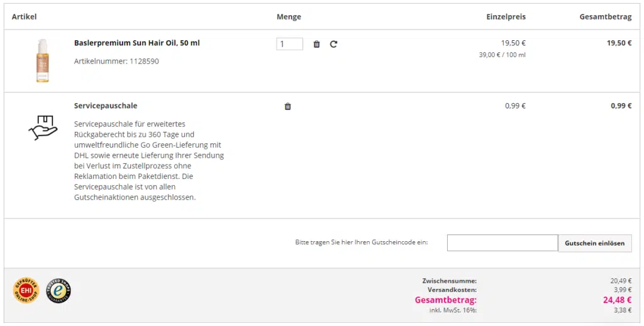644x326 pixels.
Task: Click the Versandkosten value 3,99 €
Action: click(622, 290)
